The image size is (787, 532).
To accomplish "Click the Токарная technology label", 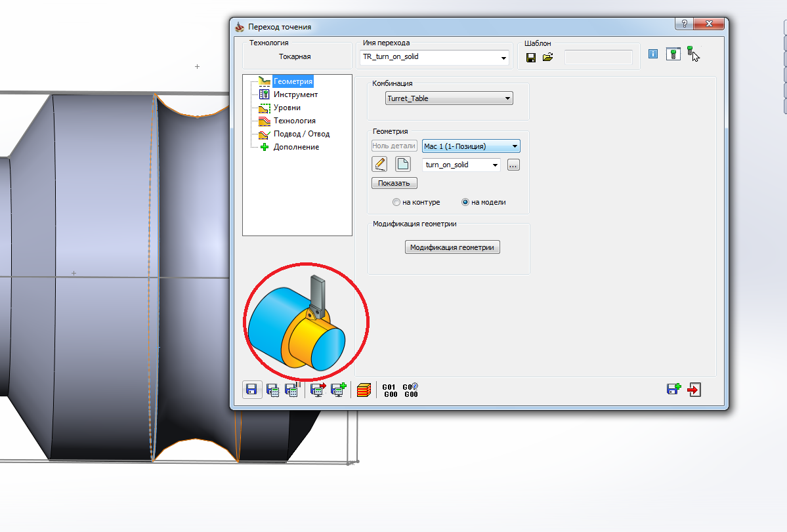I will coord(295,56).
